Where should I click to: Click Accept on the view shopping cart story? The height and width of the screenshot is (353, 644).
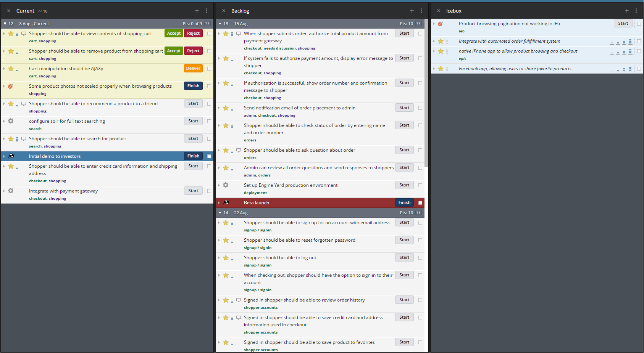[174, 33]
